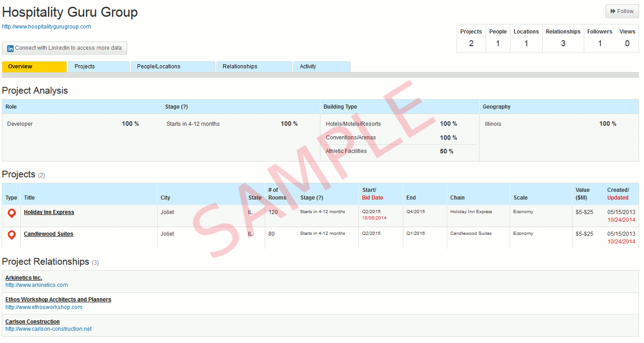Open the People/Locations tab
Image resolution: width=644 pixels, height=343 pixels.
pos(173,67)
